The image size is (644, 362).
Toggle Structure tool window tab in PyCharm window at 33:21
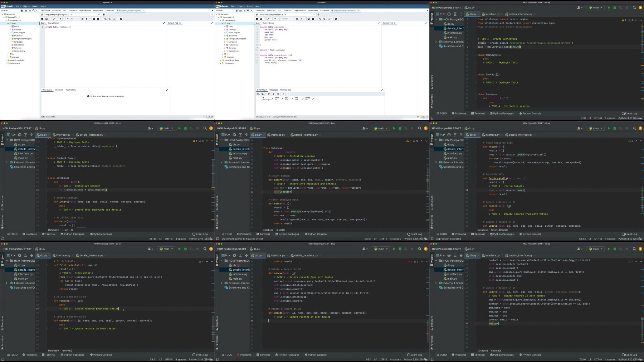tap(217, 202)
